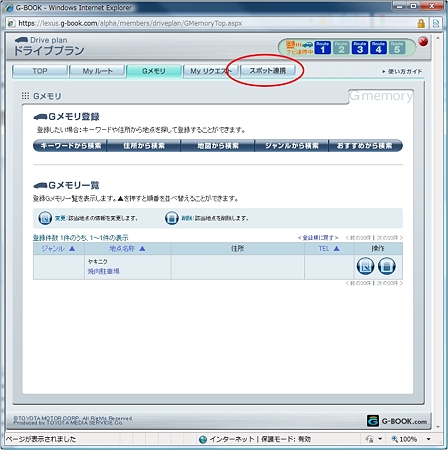
Task: Click the delete trash icon for ヤキニク entry
Action: tap(387, 266)
